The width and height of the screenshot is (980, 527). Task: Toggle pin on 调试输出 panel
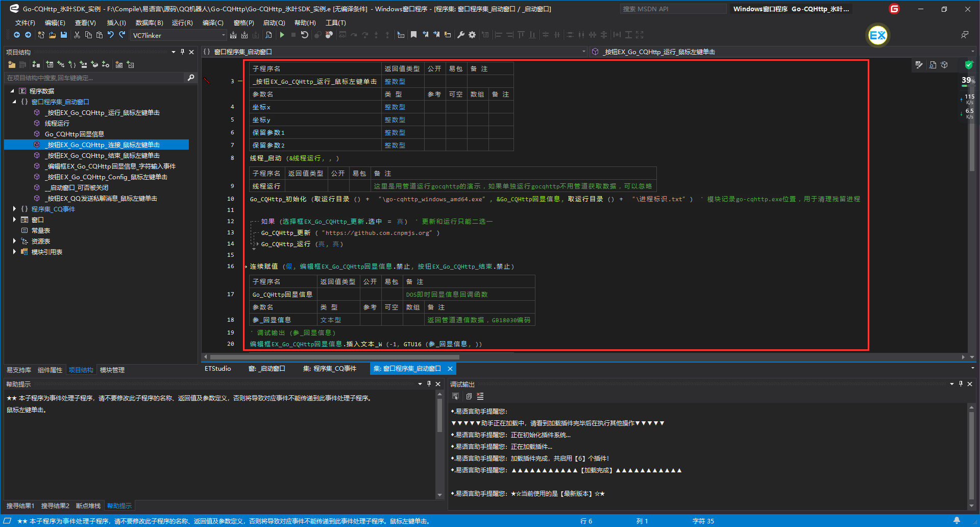click(961, 384)
